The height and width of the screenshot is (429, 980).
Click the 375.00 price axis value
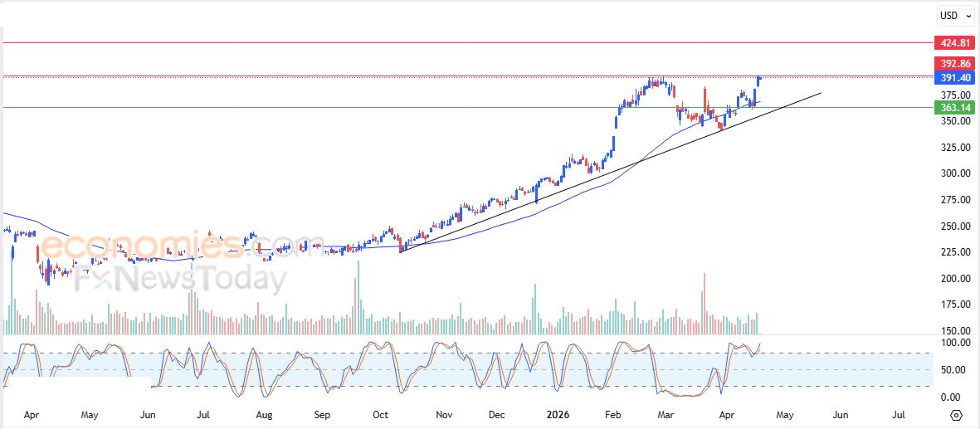point(956,95)
